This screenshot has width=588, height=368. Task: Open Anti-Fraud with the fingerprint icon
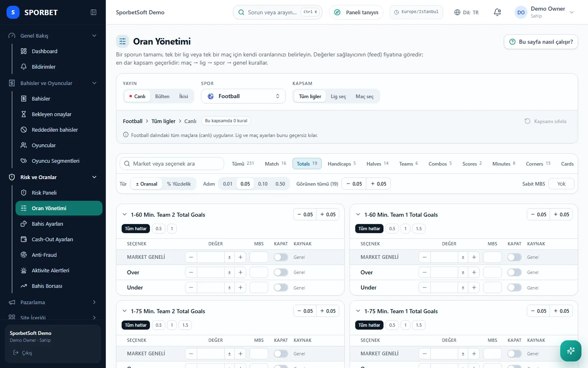point(59,255)
